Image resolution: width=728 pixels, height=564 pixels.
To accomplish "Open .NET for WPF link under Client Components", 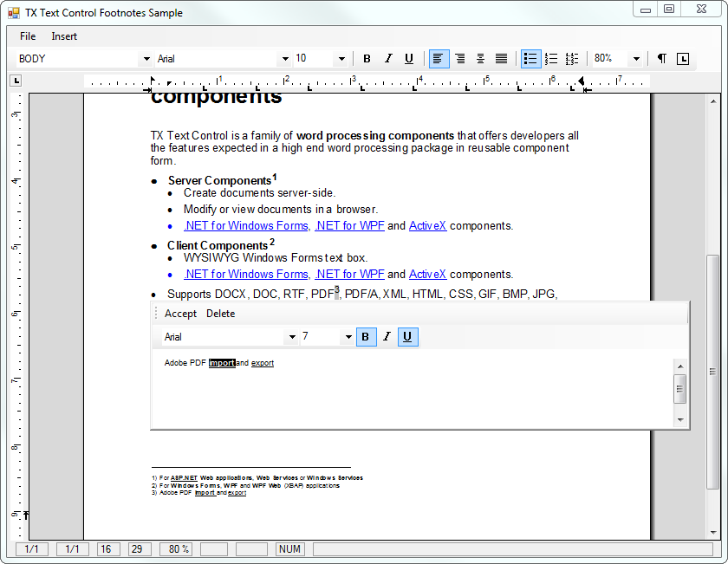I will (349, 275).
